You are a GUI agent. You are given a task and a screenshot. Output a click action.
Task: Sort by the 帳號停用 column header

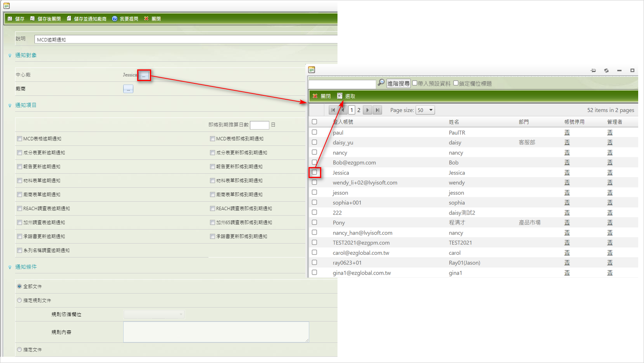coord(574,122)
